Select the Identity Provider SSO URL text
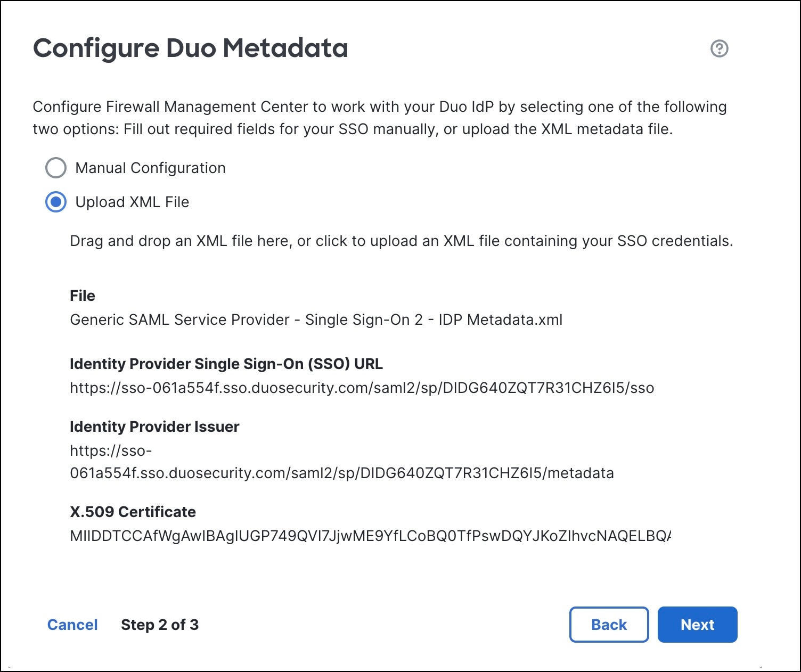 point(361,388)
